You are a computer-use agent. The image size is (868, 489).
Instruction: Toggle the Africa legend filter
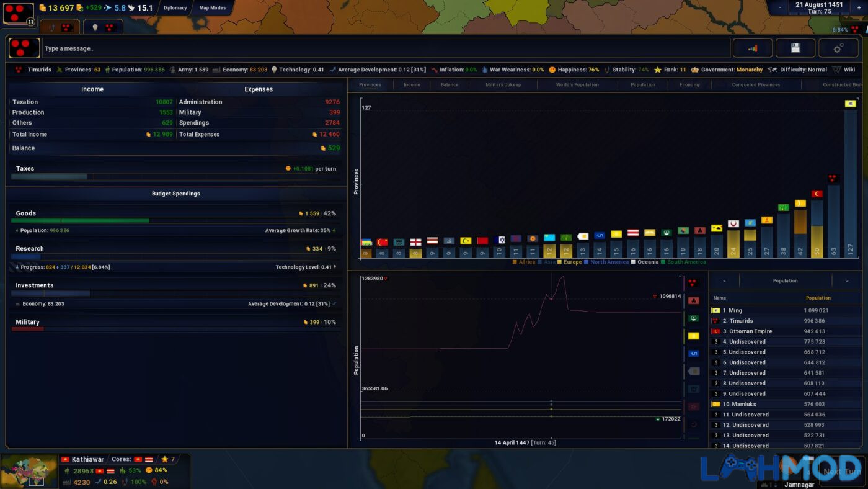(524, 262)
